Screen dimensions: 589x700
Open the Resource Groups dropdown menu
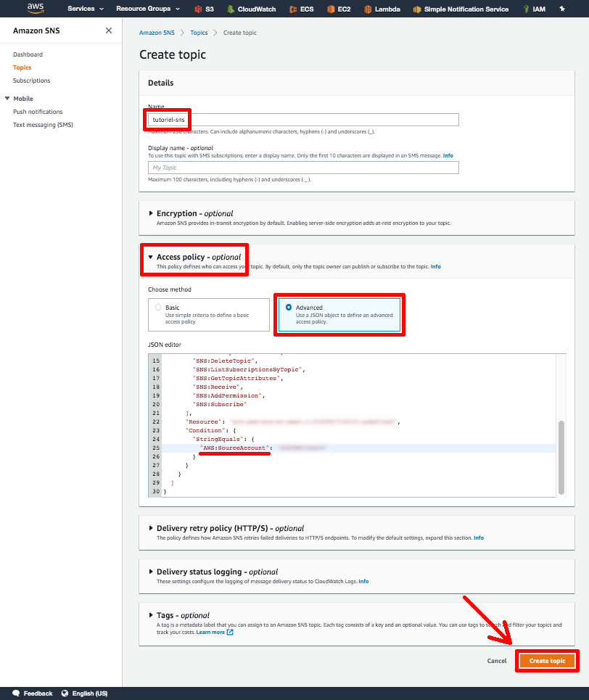148,9
